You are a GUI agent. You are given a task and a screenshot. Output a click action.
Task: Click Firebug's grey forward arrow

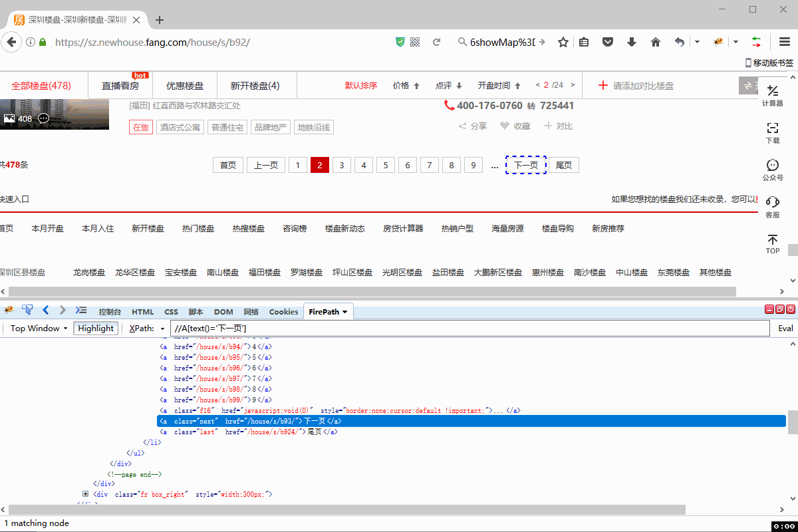click(x=63, y=310)
